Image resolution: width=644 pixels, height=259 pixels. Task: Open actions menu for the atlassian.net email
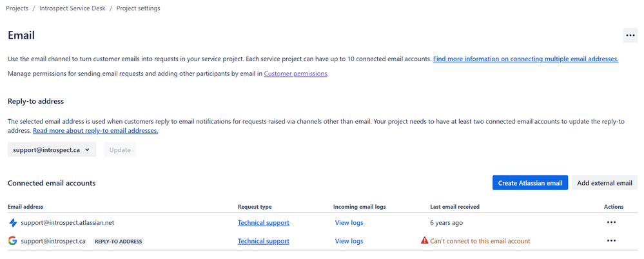point(611,223)
